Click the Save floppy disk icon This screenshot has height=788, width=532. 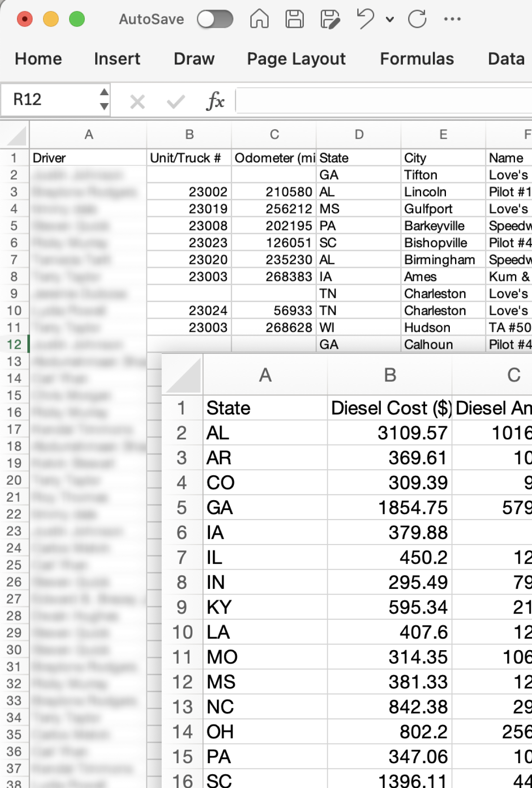point(294,19)
